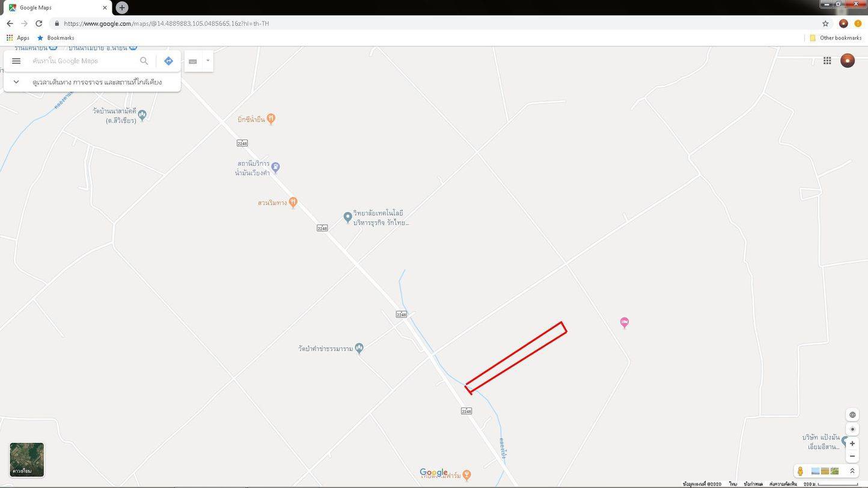Open the Bookmarks folder in bookmarks bar

tap(55, 38)
